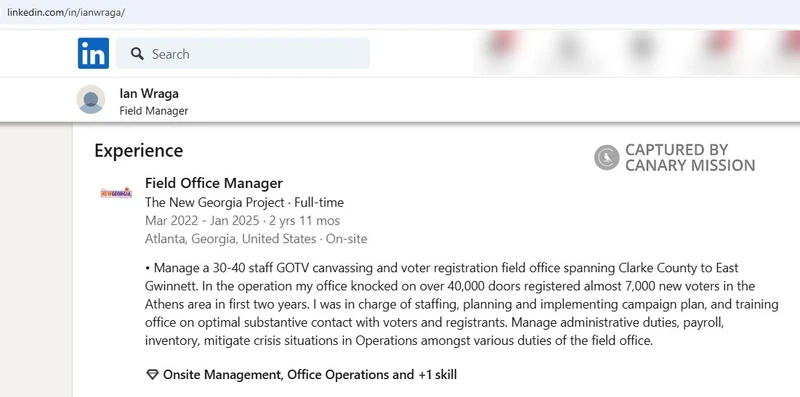Click the Ian Wraga name in sticky header
800x397 pixels.
(x=149, y=93)
